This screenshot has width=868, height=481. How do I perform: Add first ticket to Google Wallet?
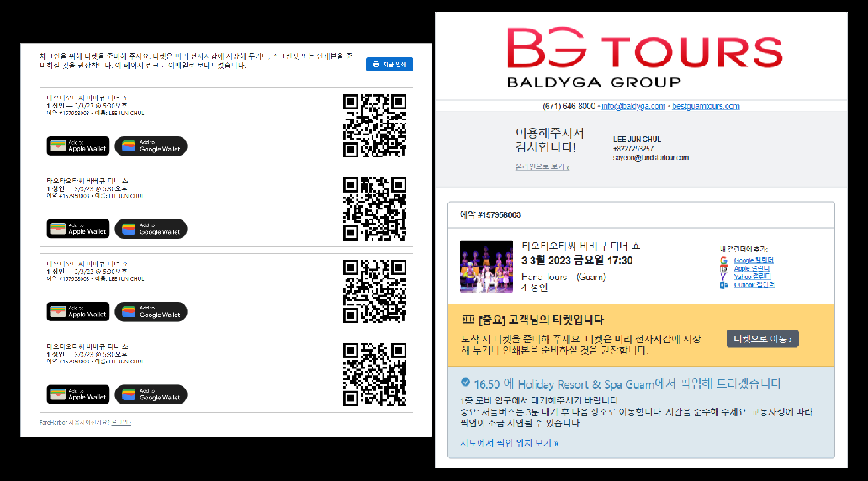coord(151,146)
